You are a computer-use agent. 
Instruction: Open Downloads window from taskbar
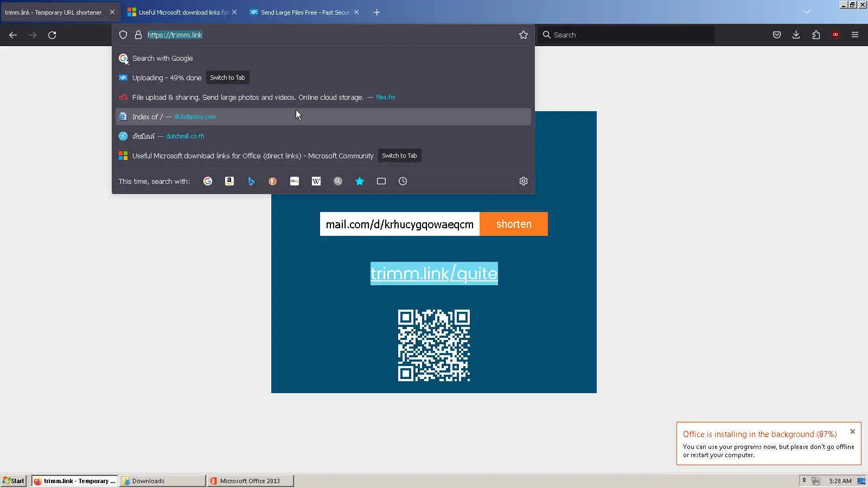click(162, 480)
